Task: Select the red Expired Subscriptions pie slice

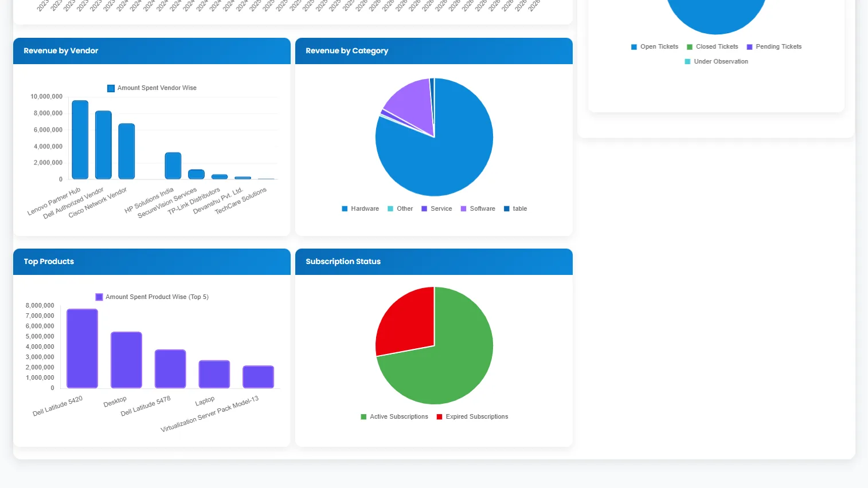Action: pos(407,321)
